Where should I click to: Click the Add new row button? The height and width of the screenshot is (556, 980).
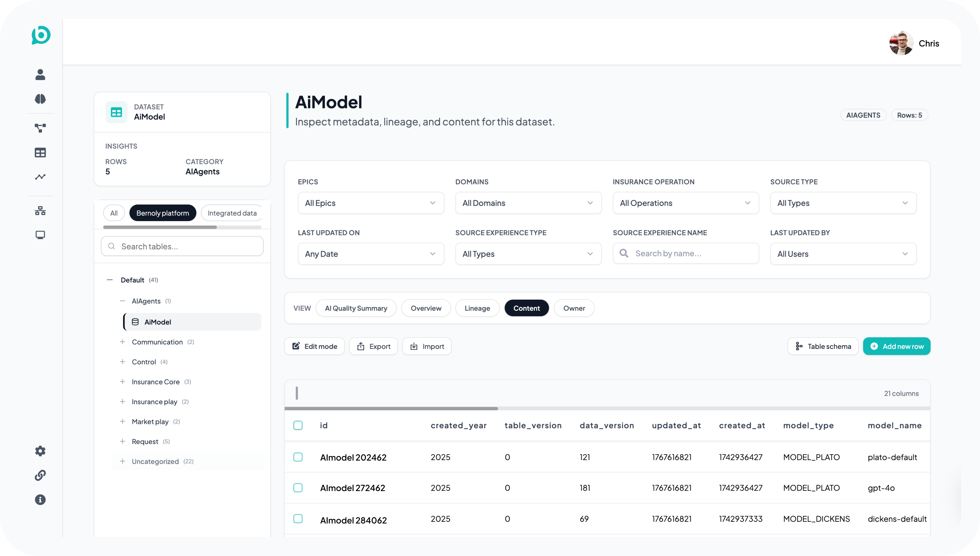896,346
